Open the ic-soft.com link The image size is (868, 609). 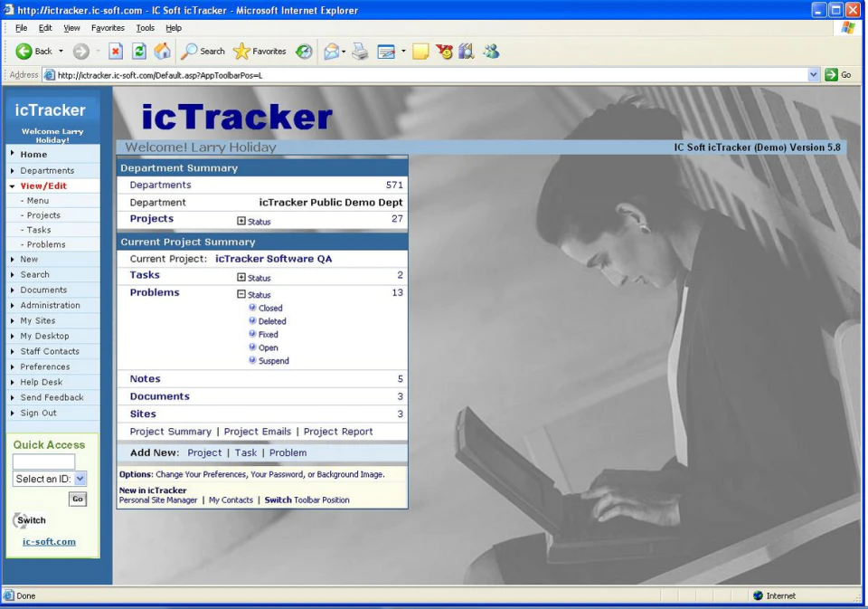point(49,542)
